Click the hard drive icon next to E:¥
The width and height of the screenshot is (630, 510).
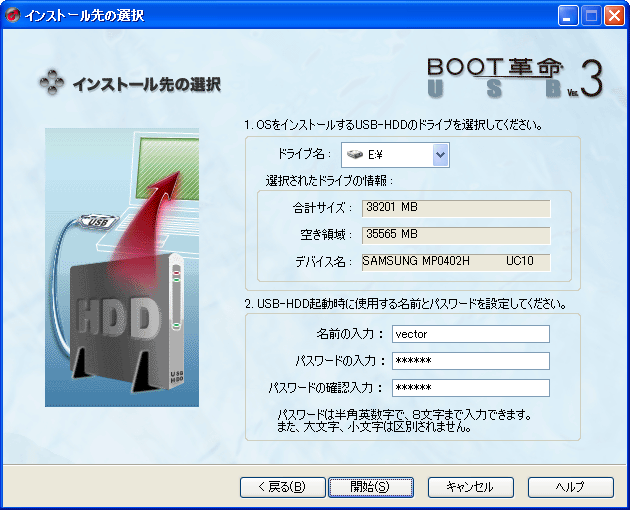point(355,154)
